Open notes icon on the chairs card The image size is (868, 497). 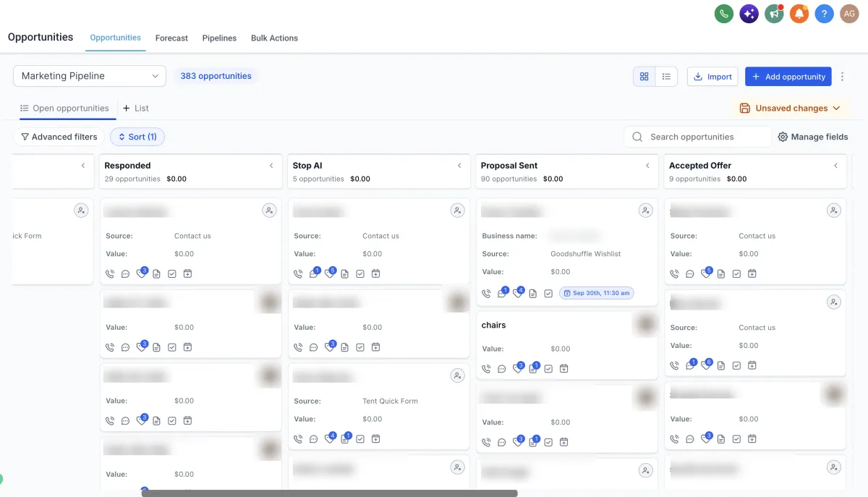pos(533,368)
